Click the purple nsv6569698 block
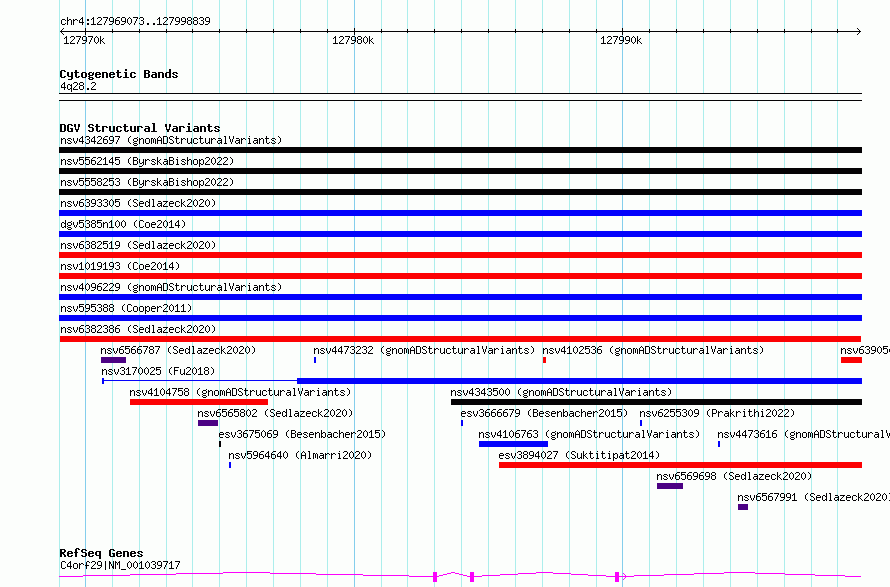 click(670, 487)
